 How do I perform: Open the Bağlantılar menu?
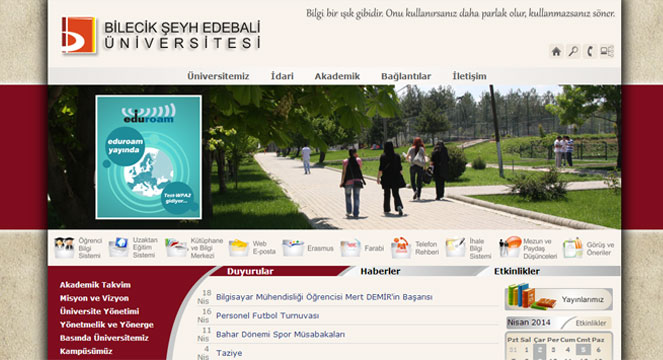[x=406, y=76]
